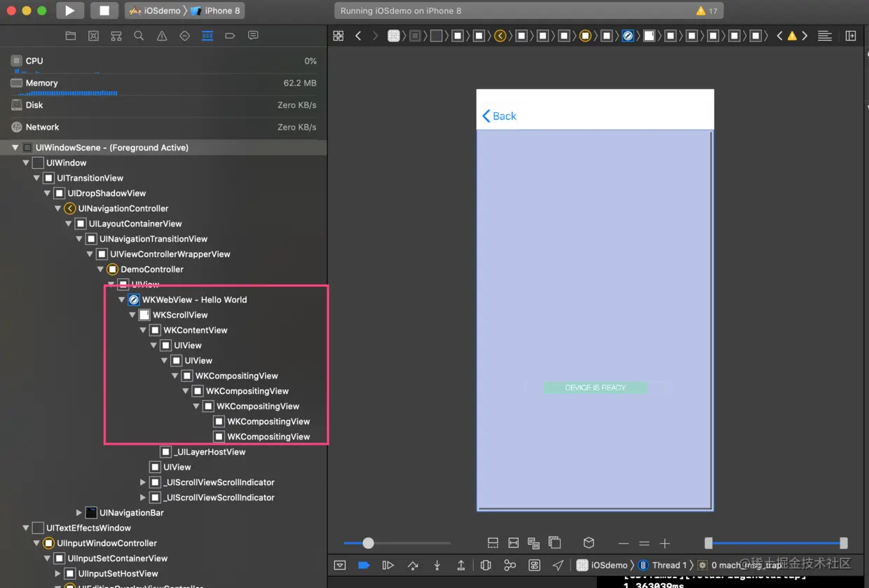Image resolution: width=869 pixels, height=588 pixels.
Task: Select the UITextEffectsWindow row
Action: [x=163, y=528]
